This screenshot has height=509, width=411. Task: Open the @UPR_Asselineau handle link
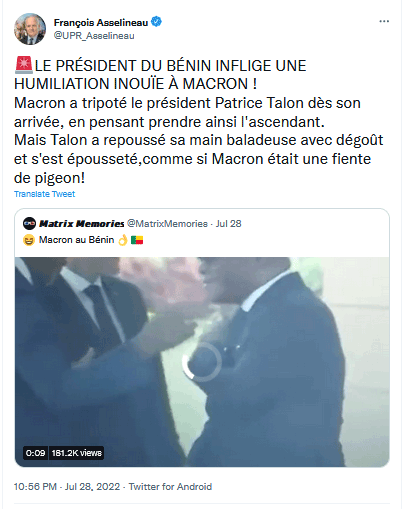94,36
